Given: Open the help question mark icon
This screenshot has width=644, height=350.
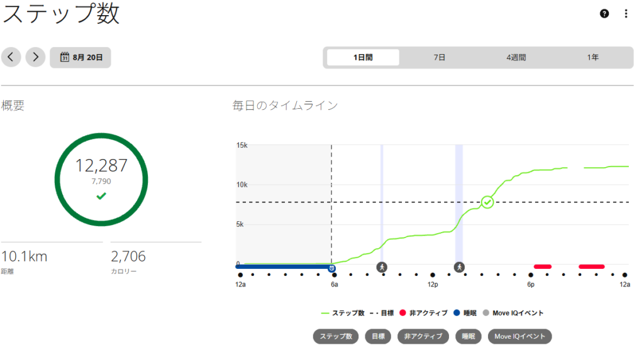Looking at the screenshot, I should pyautogui.click(x=604, y=14).
